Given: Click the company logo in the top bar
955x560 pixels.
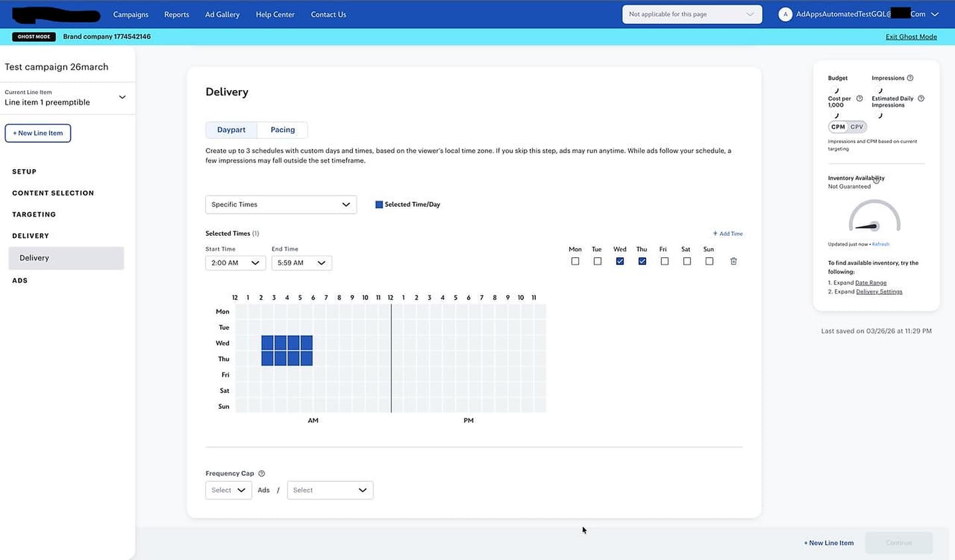Looking at the screenshot, I should tap(56, 13).
